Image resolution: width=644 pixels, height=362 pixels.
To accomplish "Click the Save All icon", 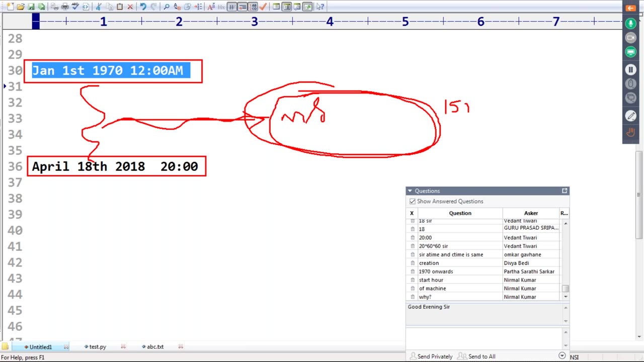I will [x=41, y=7].
